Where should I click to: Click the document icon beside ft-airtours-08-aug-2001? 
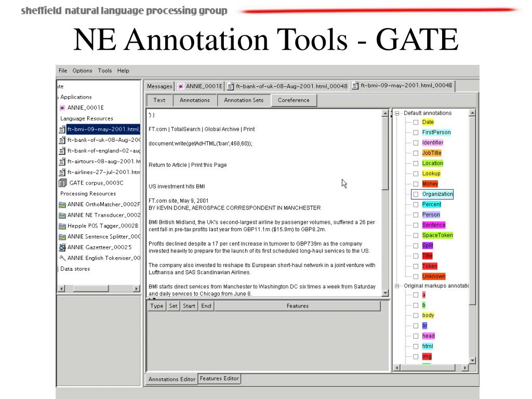click(x=62, y=162)
